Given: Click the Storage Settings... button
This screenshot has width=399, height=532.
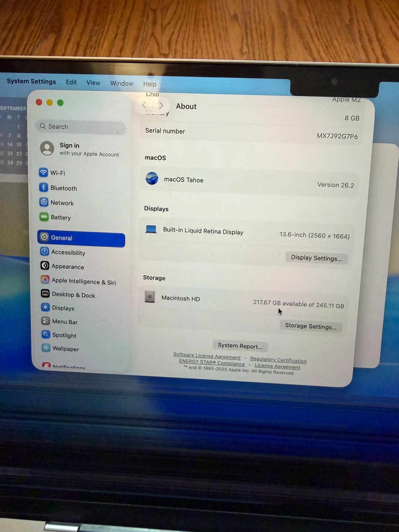Looking at the screenshot, I should [x=311, y=326].
